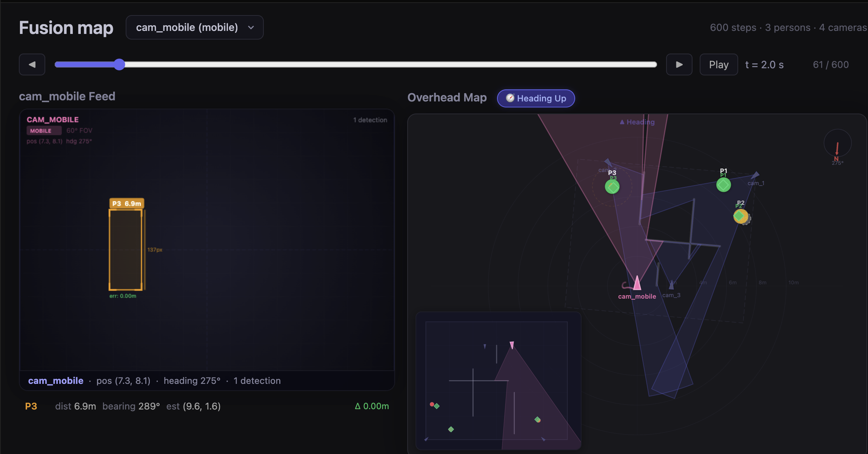
Task: Click the compass icon in Heading Up
Action: tap(510, 98)
